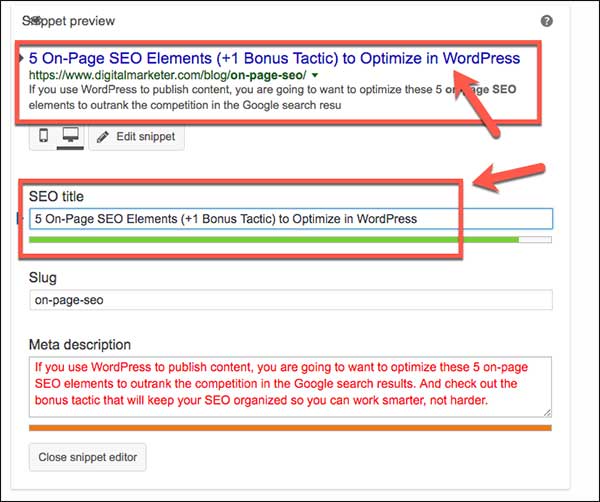Click the 'SEO title' label
The height and width of the screenshot is (502, 600).
(x=56, y=197)
